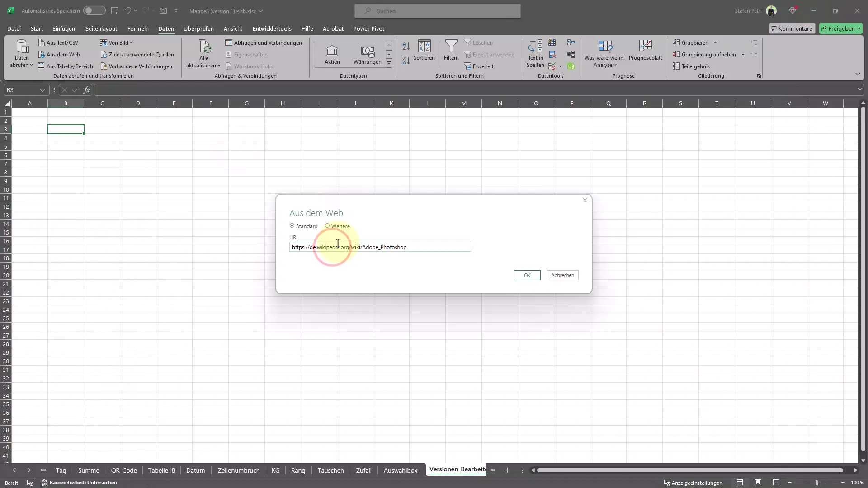Viewport: 868px width, 488px height.
Task: Switch to the Zeilenumbruch sheet tab
Action: (239, 470)
